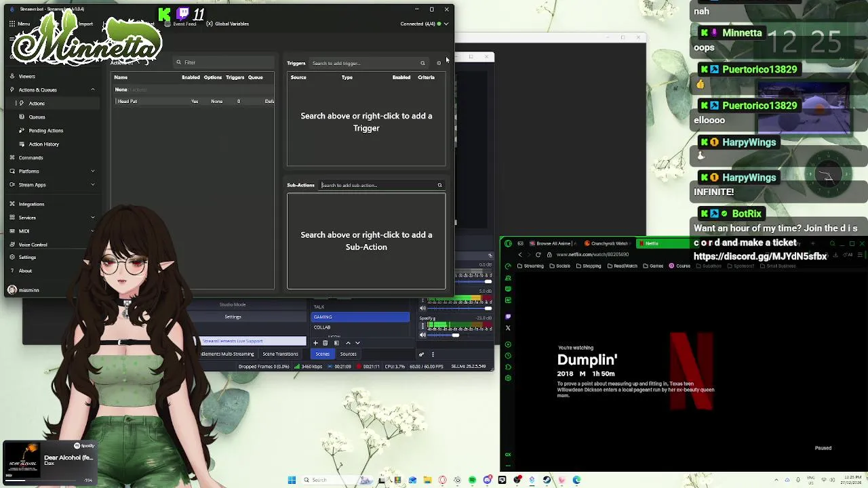The width and height of the screenshot is (868, 488).
Task: Open Event Feed in top bar
Action: (x=180, y=24)
